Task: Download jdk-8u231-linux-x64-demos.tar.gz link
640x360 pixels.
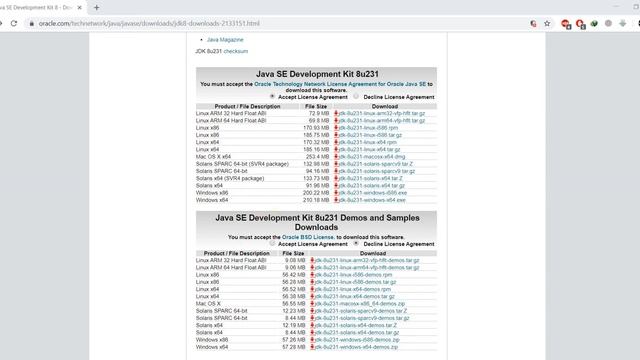Action: [x=355, y=296]
